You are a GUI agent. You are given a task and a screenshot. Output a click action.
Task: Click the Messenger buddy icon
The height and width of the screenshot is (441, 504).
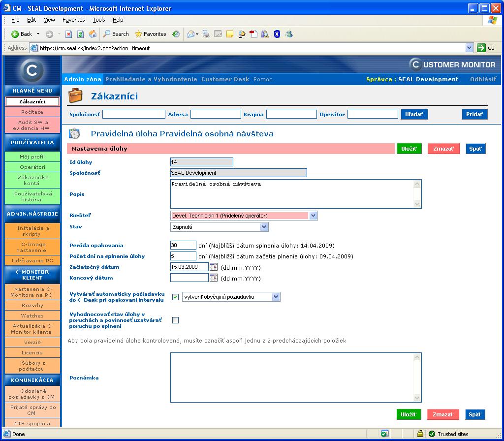[x=289, y=34]
